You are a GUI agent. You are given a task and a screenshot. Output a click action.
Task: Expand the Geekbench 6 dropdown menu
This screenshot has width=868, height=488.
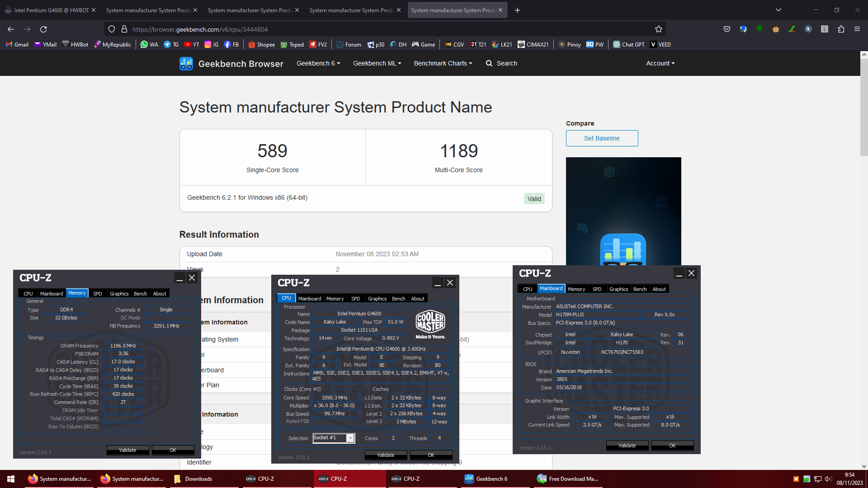pyautogui.click(x=318, y=63)
